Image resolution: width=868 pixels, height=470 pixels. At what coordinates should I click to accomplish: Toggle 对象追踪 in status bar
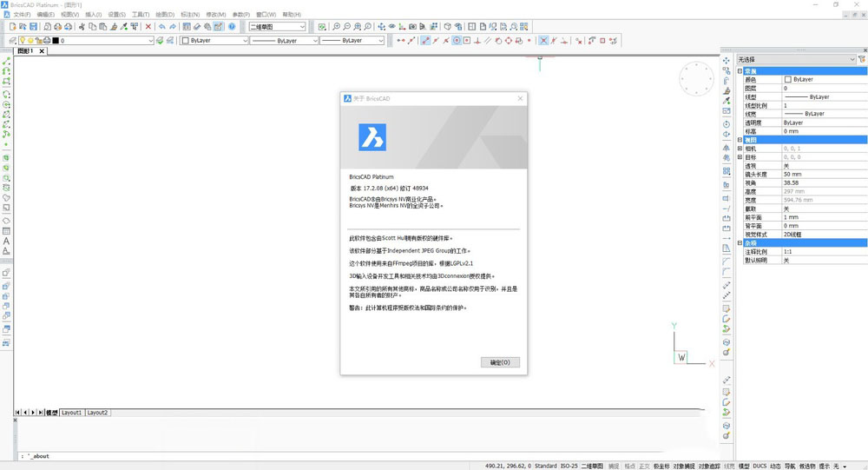click(x=709, y=467)
